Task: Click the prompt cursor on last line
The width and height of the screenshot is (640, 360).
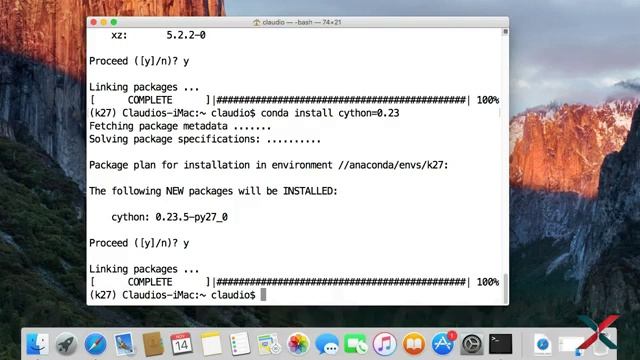Action: (x=263, y=294)
